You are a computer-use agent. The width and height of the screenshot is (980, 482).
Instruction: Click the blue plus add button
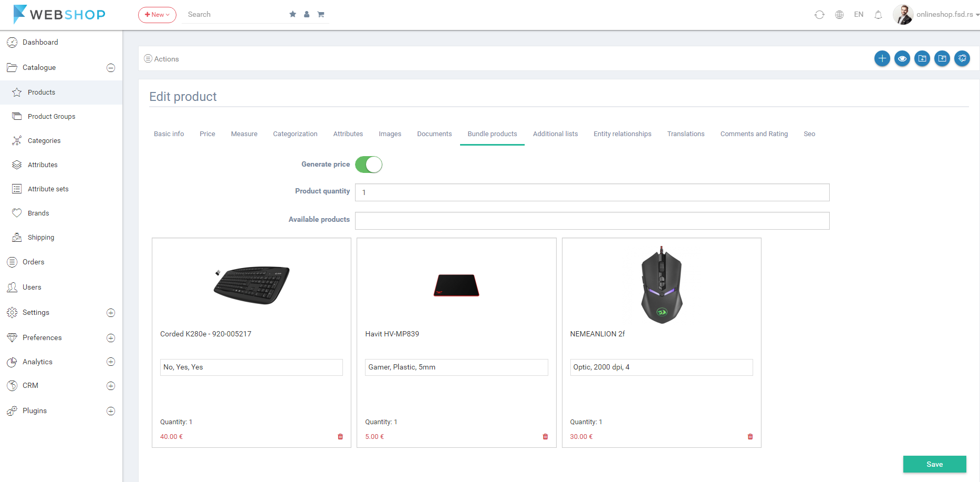tap(882, 58)
